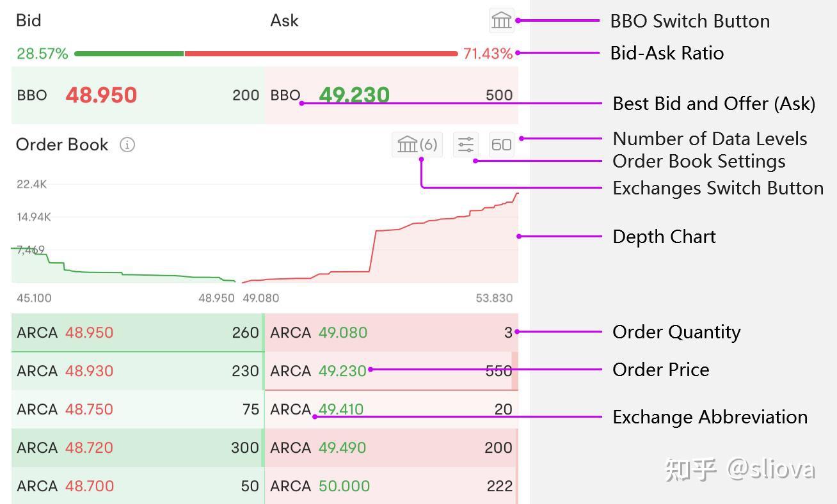Viewport: 837px width, 504px height.
Task: Select the BBO bid price 48.950
Action: 101,95
